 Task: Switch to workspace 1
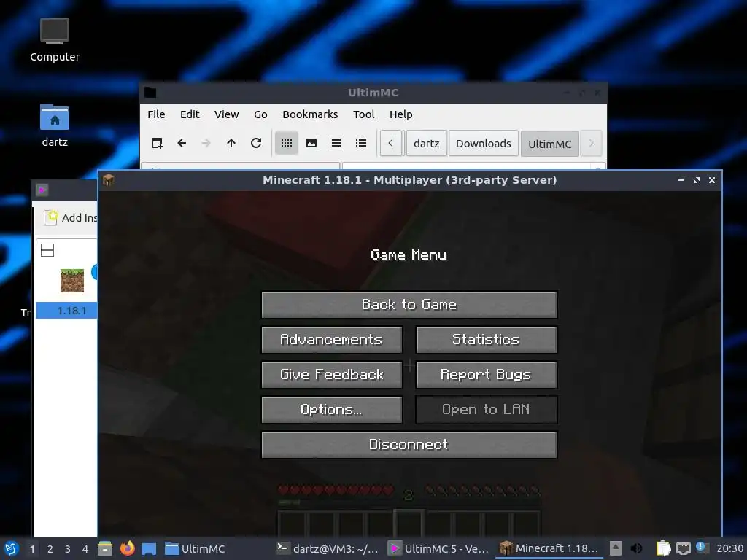(32, 549)
